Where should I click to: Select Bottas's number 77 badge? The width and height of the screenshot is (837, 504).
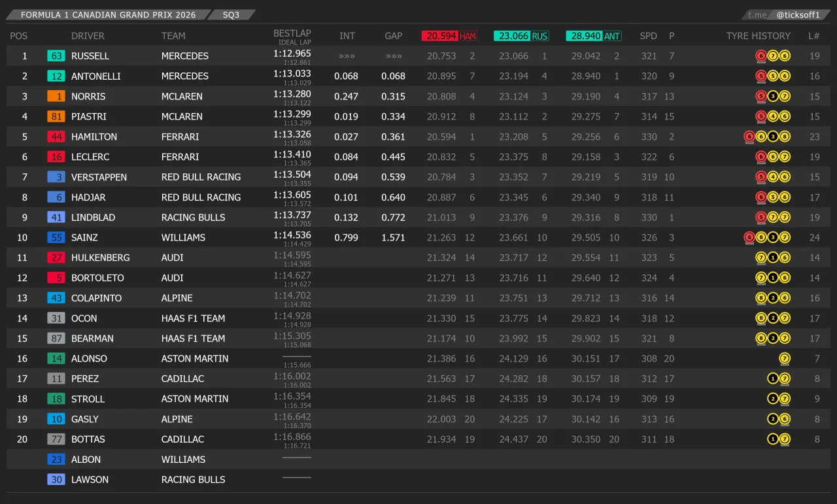56,439
